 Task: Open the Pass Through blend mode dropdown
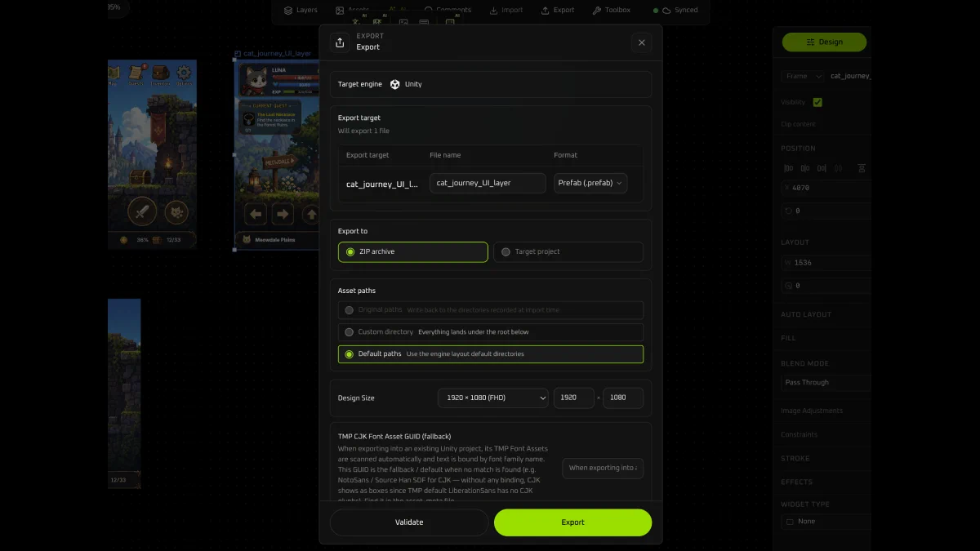(826, 382)
